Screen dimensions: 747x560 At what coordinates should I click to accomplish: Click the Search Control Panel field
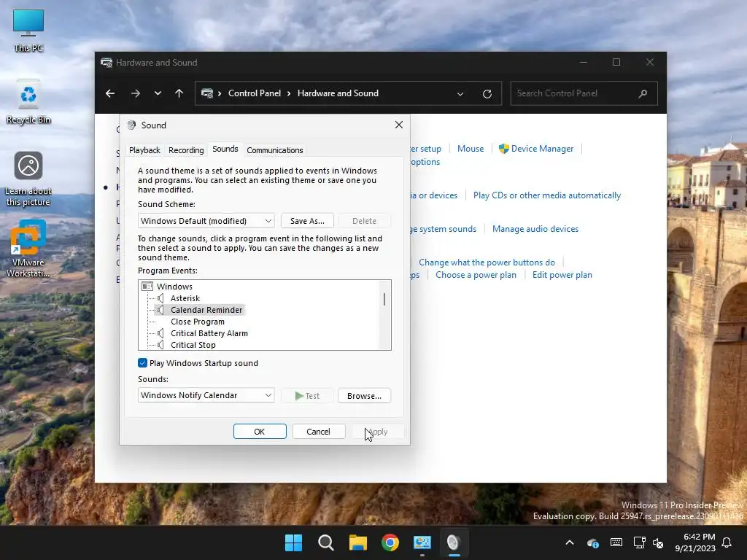pos(584,93)
